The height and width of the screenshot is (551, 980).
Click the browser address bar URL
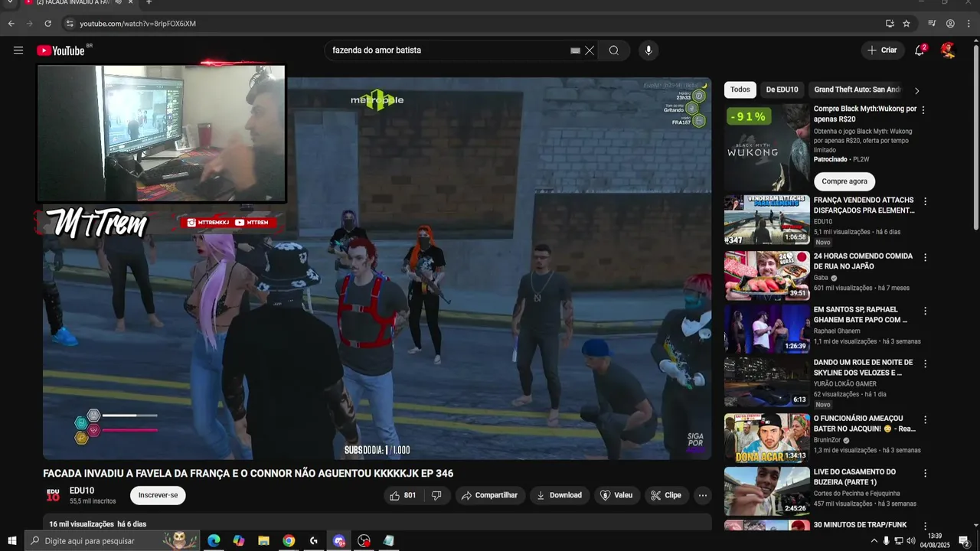pos(138,24)
